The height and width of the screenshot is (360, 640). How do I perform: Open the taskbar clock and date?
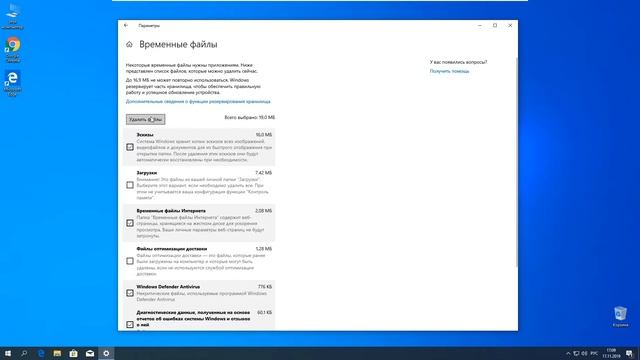[x=611, y=353]
